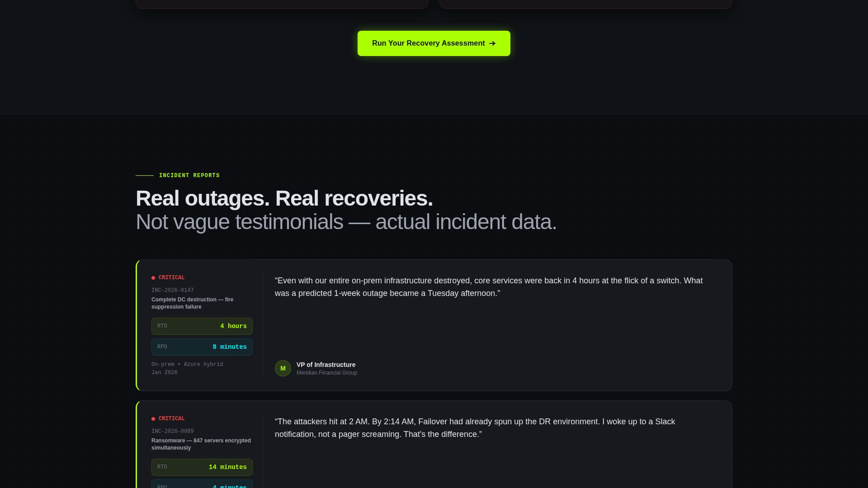Click the On-prem + Azure hybrid tag
Viewport: 868px width, 488px height.
coord(187,364)
